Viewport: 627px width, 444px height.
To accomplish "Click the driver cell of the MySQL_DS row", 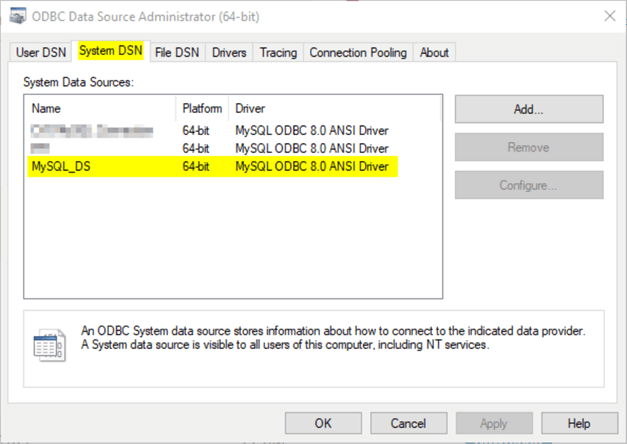I will [312, 166].
